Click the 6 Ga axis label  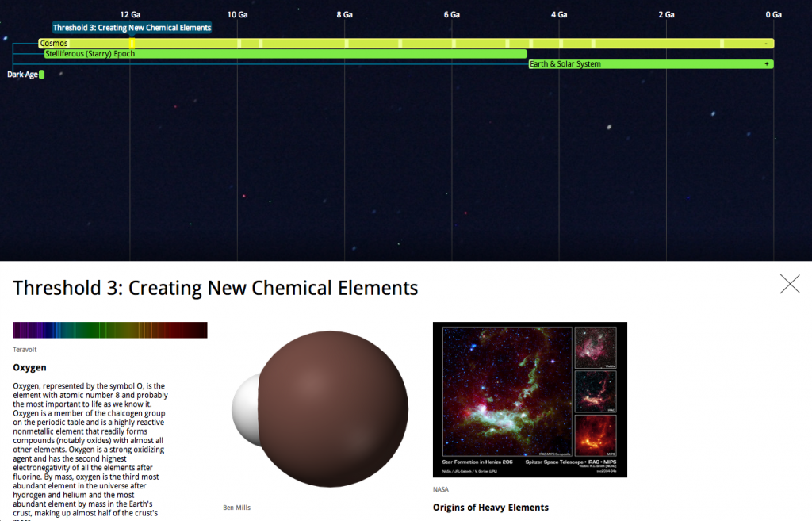(x=451, y=14)
